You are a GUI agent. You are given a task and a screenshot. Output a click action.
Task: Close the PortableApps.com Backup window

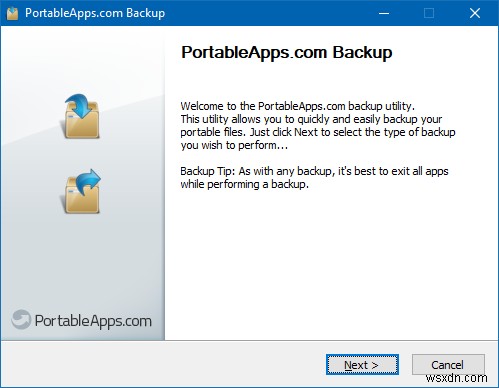[475, 13]
